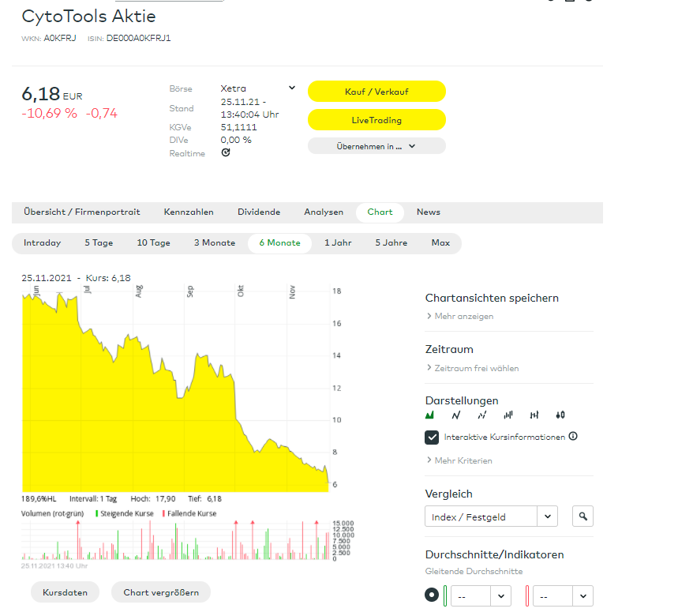Click the Kauf / Verkauf button
The image size is (678, 616).
tap(376, 92)
